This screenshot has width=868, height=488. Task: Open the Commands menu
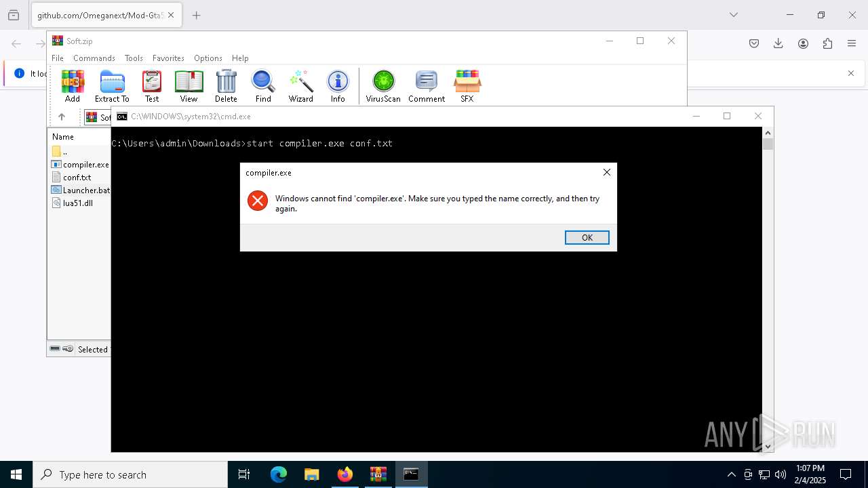94,58
